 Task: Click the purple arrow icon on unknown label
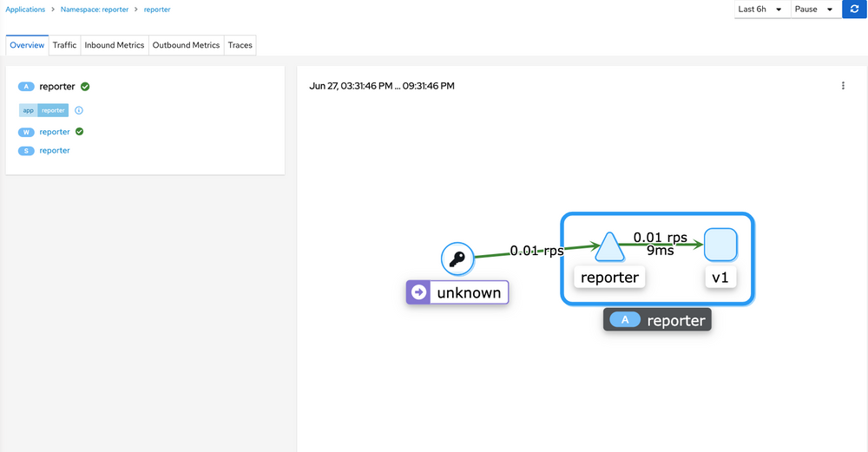(x=419, y=292)
